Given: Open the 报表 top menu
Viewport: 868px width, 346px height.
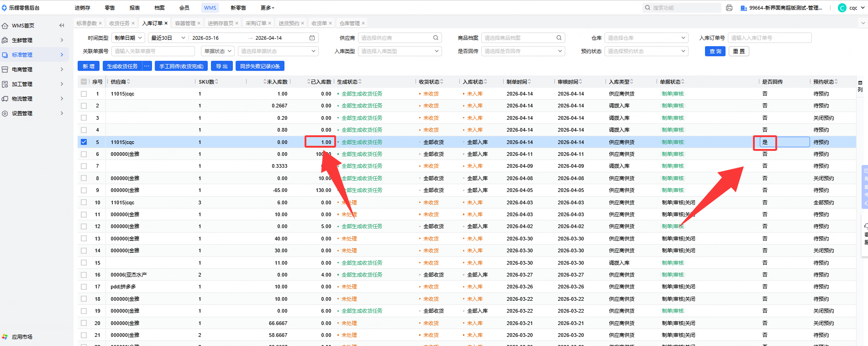Looking at the screenshot, I should click(x=134, y=8).
